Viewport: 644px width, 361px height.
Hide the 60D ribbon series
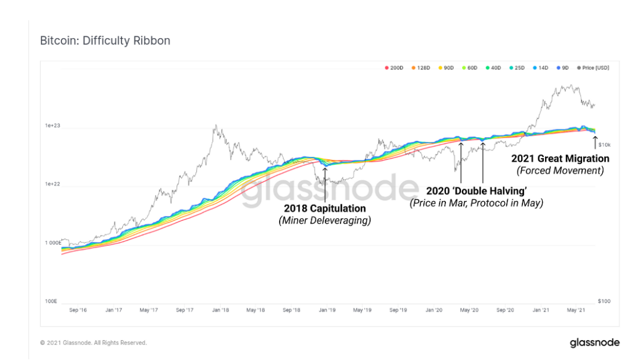(x=469, y=68)
